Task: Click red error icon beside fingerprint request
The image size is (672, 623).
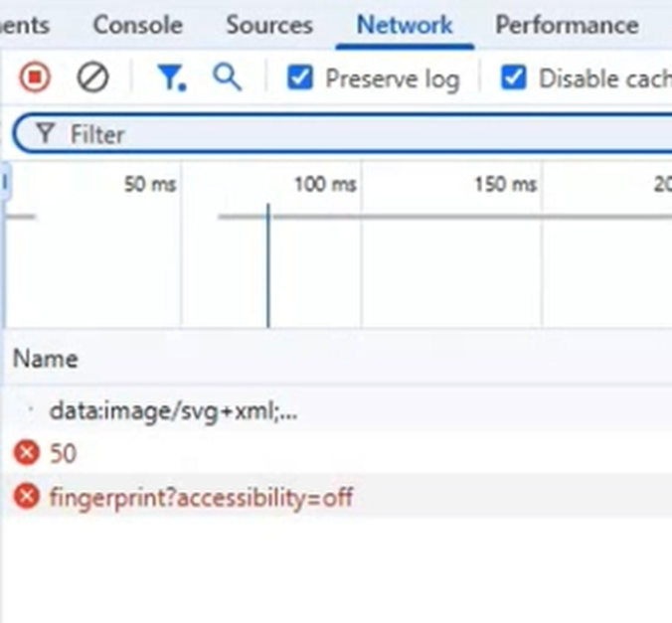Action: point(27,496)
